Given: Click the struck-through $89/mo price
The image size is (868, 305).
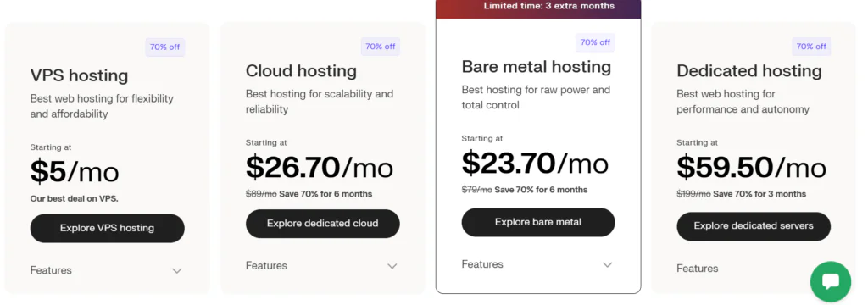Looking at the screenshot, I should pos(261,194).
